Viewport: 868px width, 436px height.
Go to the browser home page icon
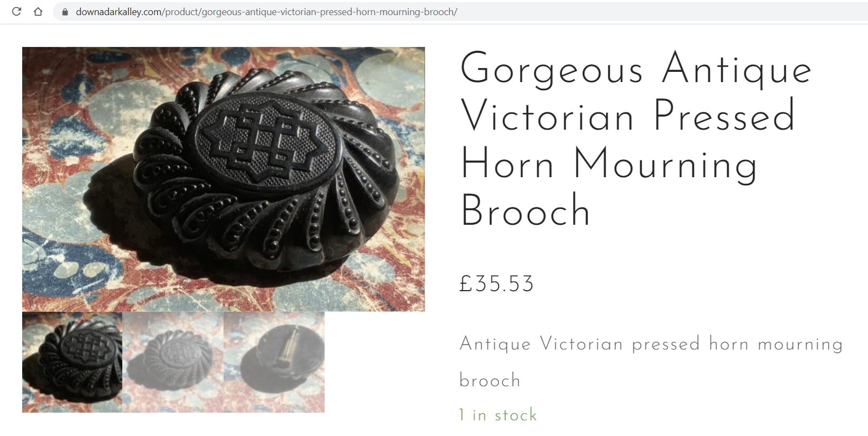[x=38, y=11]
